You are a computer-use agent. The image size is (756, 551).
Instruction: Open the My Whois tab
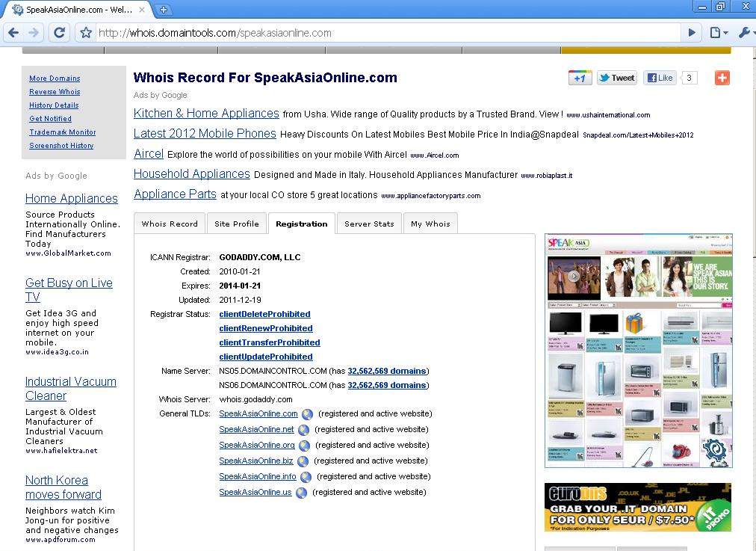click(430, 224)
